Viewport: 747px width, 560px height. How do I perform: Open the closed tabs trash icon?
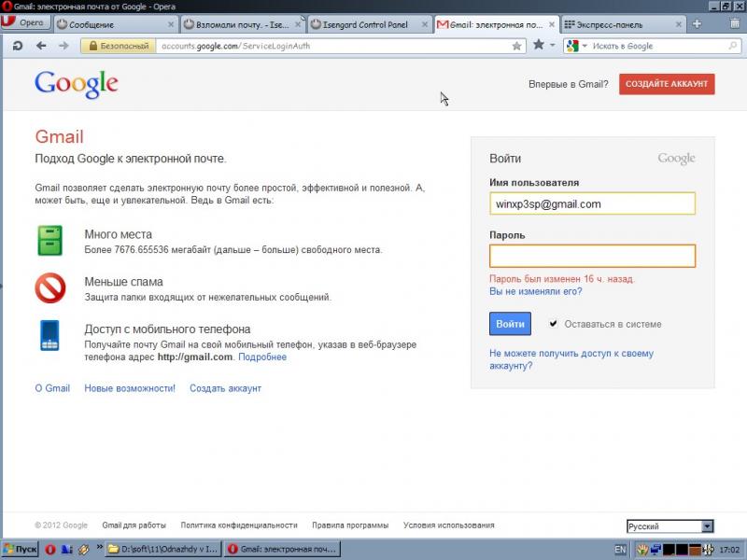735,23
